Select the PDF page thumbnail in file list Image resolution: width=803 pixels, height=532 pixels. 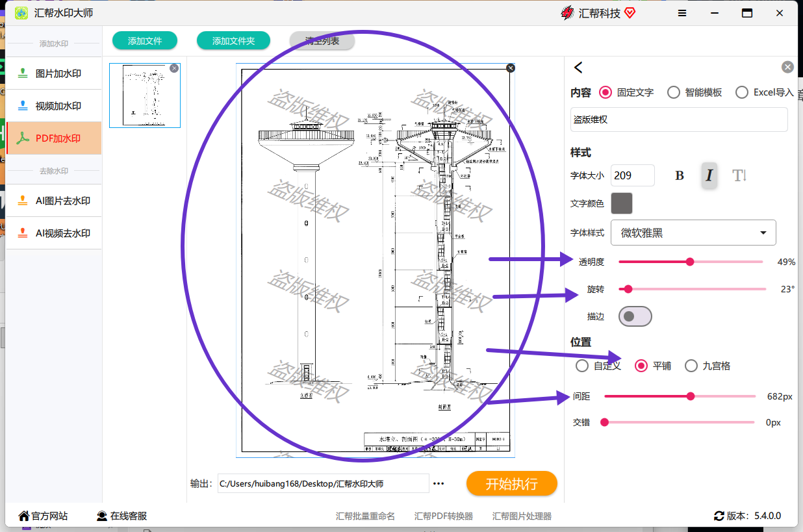tap(145, 95)
